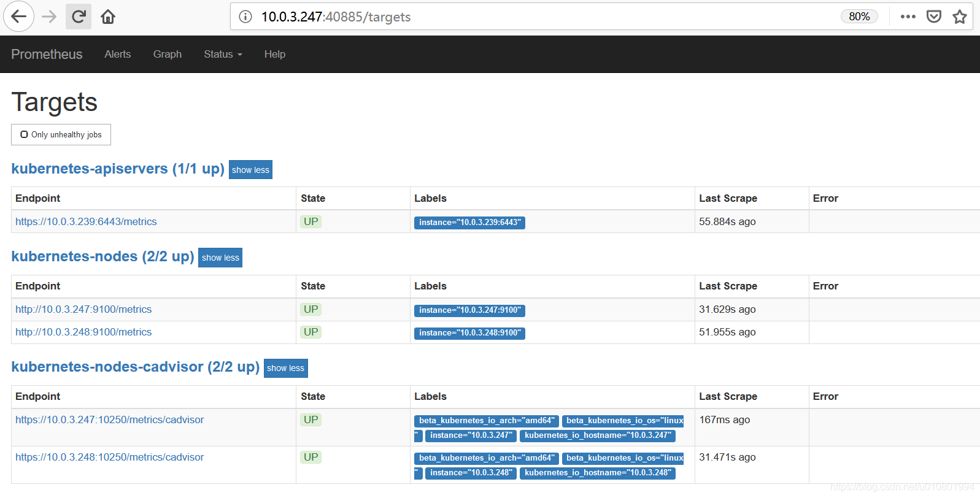Viewport: 980px width, 498px height.
Task: Open the Status dropdown menu
Action: point(223,54)
